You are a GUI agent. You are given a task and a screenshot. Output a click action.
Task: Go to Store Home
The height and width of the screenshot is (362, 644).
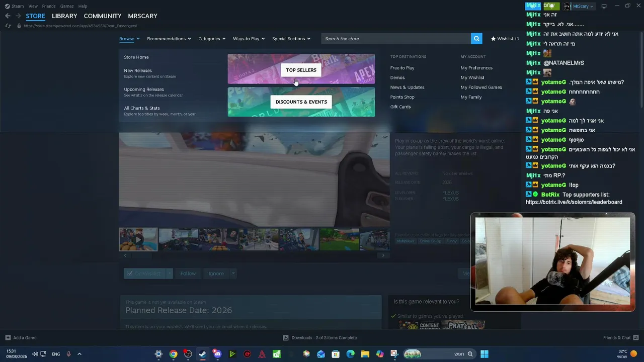point(136,57)
